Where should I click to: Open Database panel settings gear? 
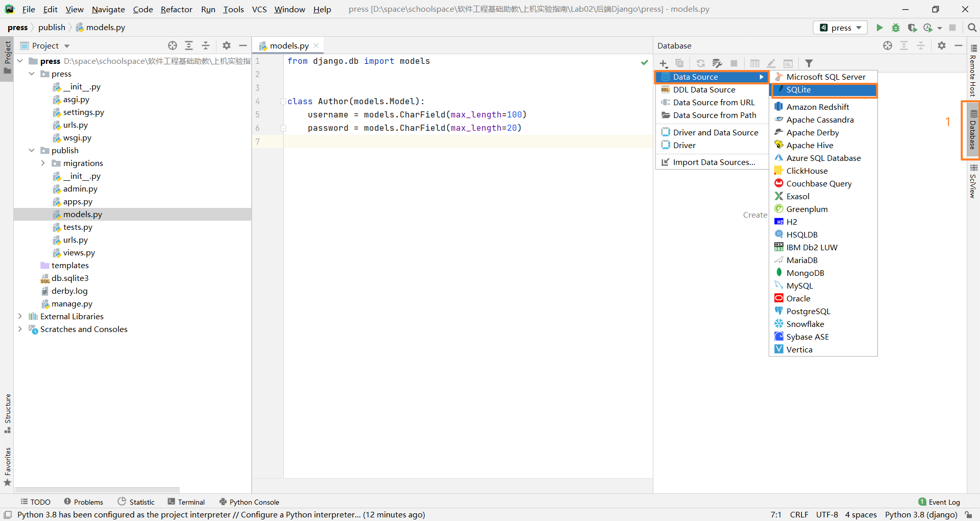pyautogui.click(x=942, y=45)
